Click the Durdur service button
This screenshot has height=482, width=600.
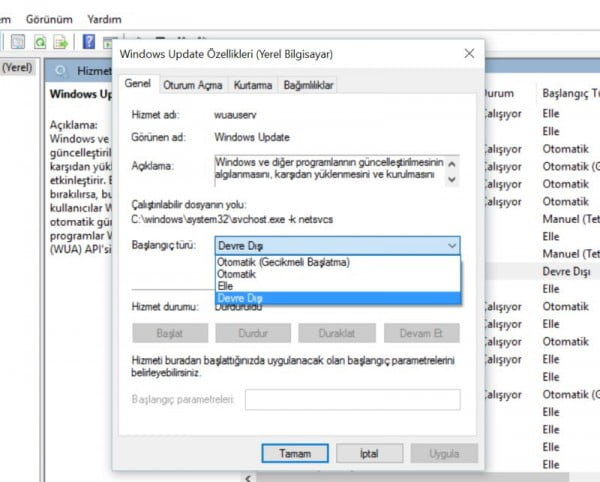[x=253, y=333]
